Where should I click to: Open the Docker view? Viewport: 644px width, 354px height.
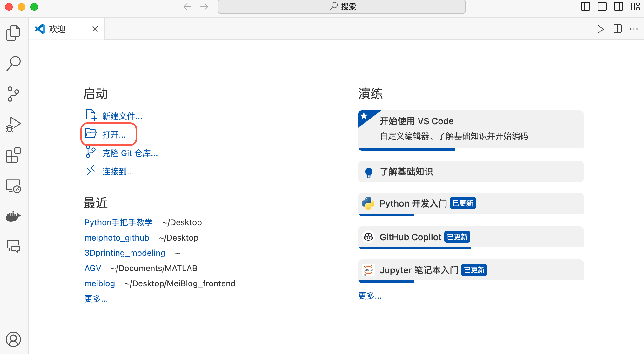pos(13,216)
